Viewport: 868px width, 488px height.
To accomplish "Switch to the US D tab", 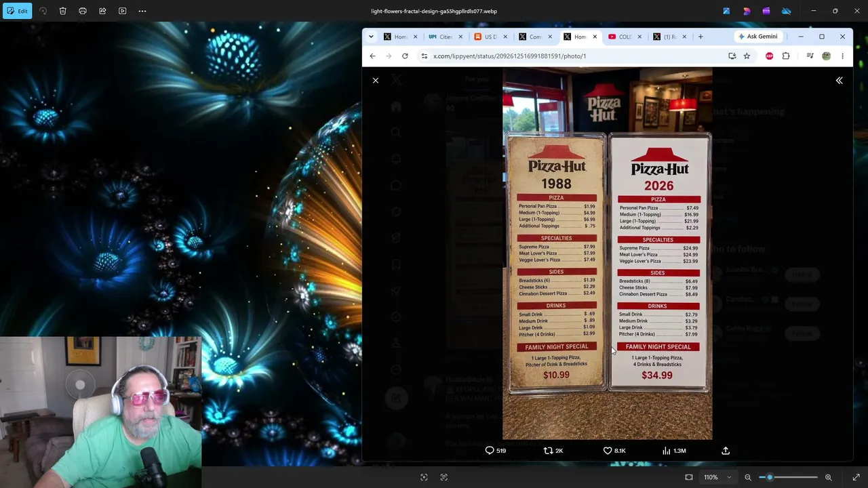I will [490, 37].
